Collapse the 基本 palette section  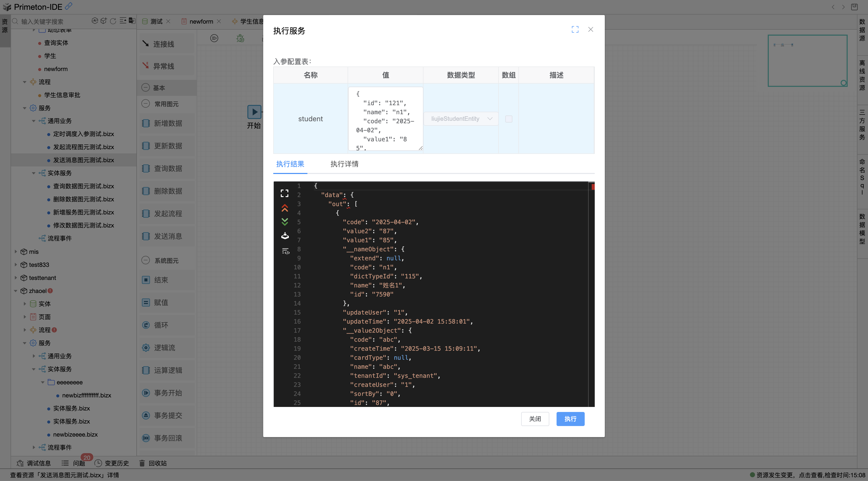pos(145,88)
